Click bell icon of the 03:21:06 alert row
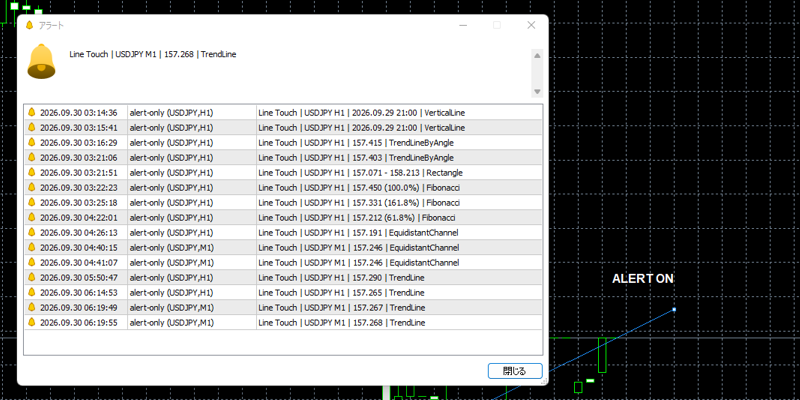Screen dimensions: 800x400 click(x=32, y=158)
